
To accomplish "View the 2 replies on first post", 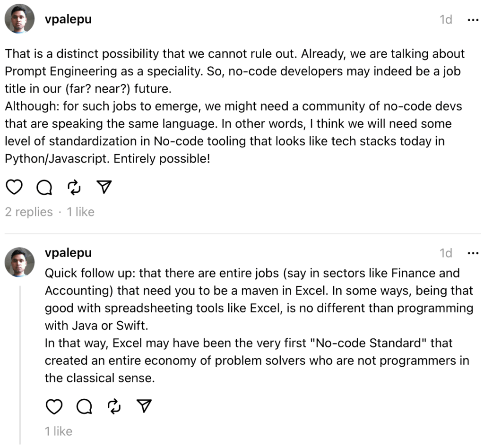I will point(29,212).
